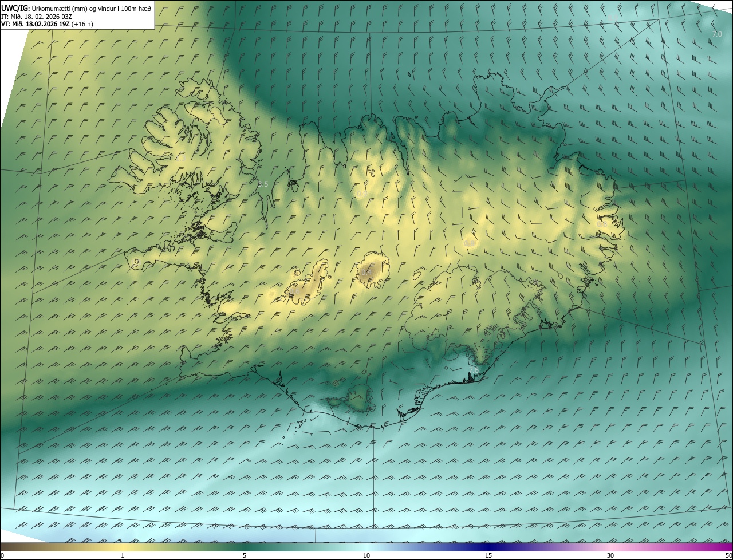This screenshot has width=733, height=560.
Task: Click the '50' tick on the color scale
Action: click(x=728, y=555)
